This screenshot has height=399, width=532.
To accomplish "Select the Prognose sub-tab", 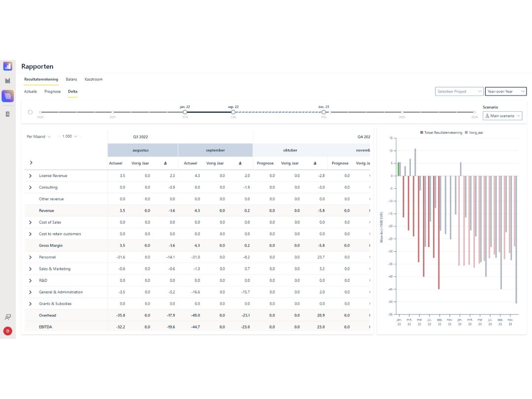I will click(53, 92).
